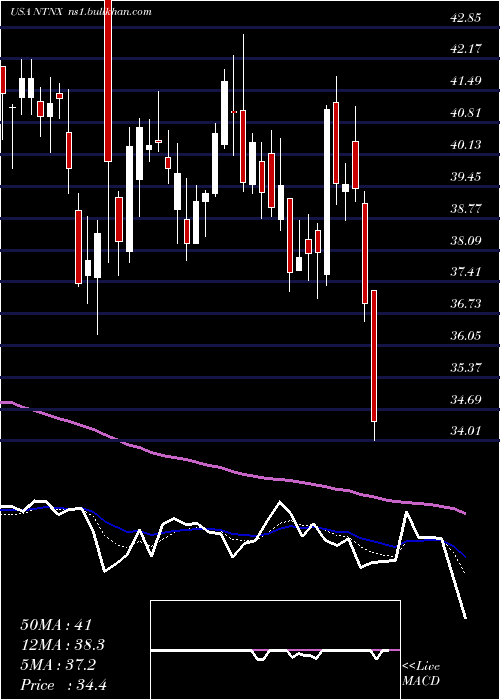The image size is (500, 700).
Task: Click inside the MACD indicator panel
Action: pyautogui.click(x=275, y=650)
